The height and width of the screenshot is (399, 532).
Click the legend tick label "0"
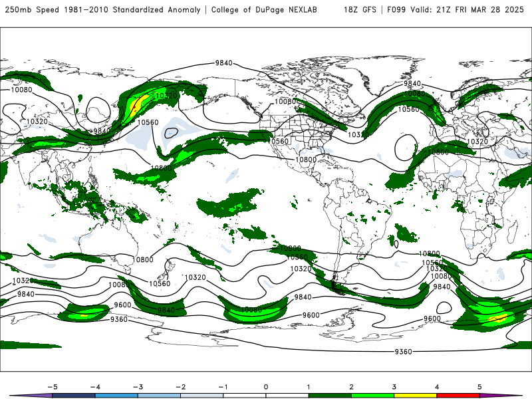[265, 387]
